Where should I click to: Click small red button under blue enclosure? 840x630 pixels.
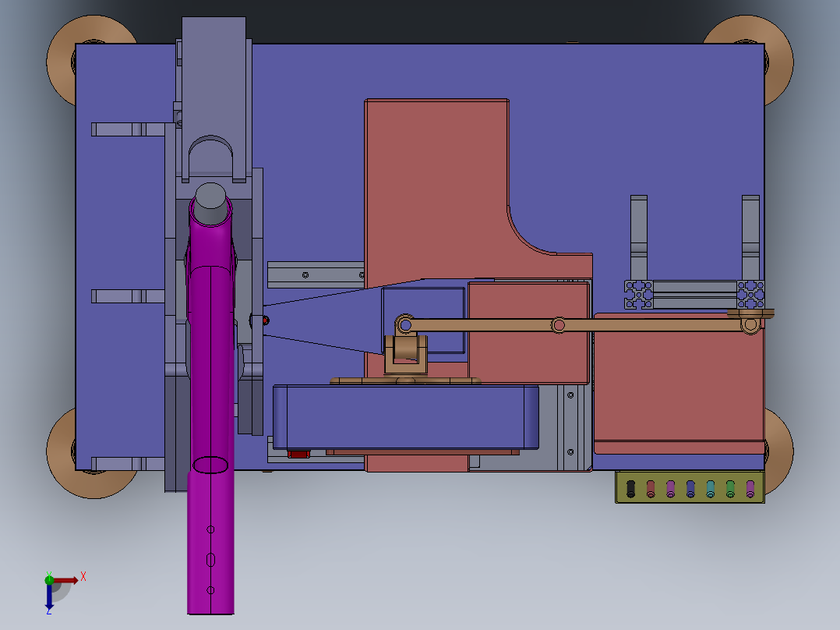[298, 454]
